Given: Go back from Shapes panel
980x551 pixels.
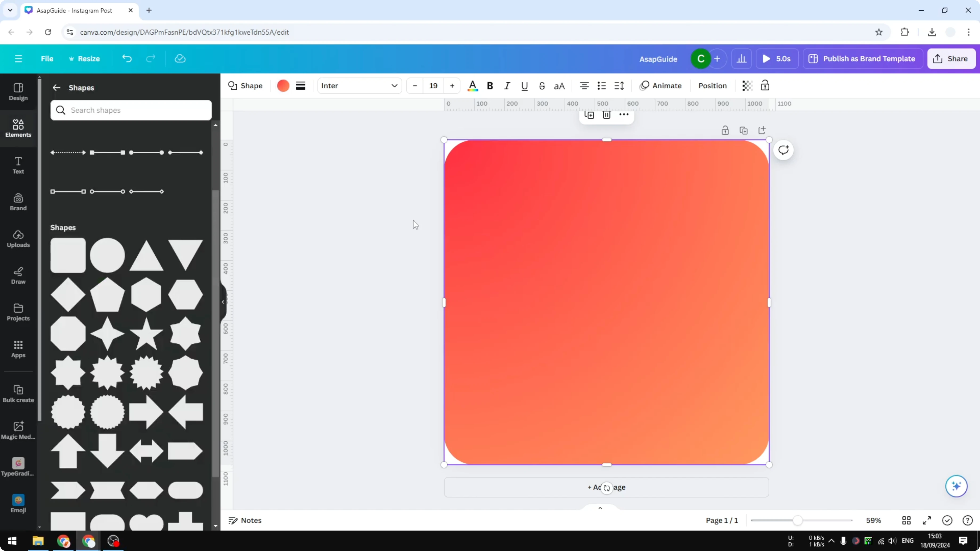Looking at the screenshot, I should 56,88.
